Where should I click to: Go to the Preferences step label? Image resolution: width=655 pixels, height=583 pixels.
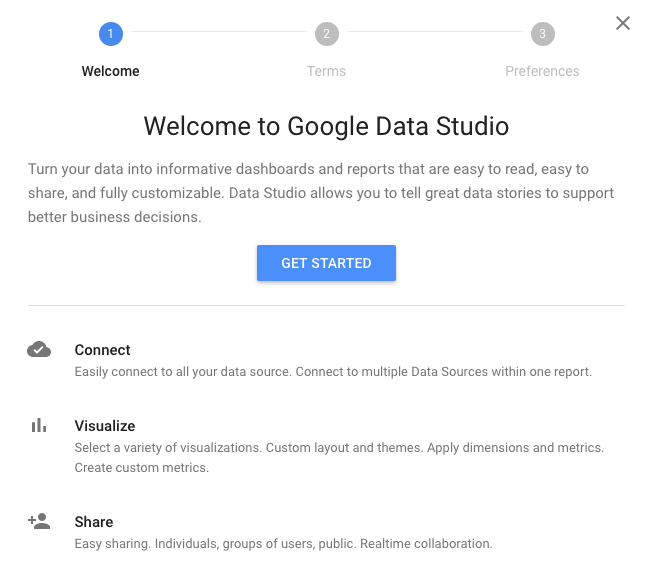pos(542,71)
